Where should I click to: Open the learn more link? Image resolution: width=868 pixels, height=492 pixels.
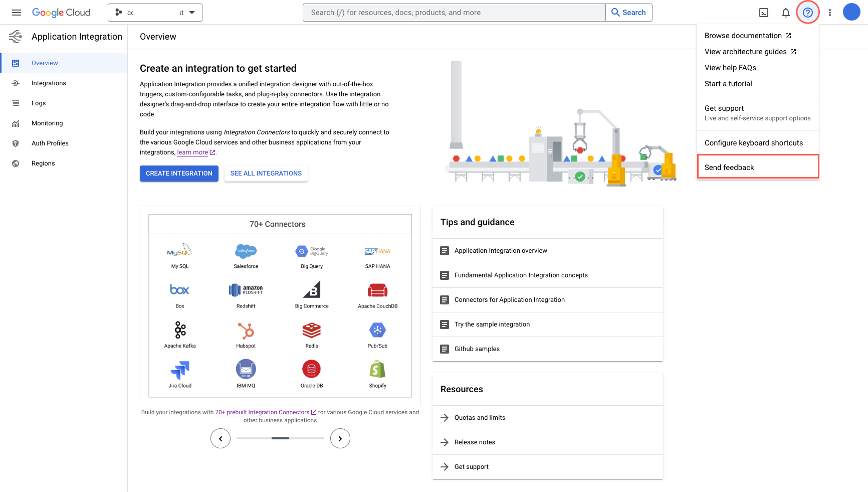192,152
